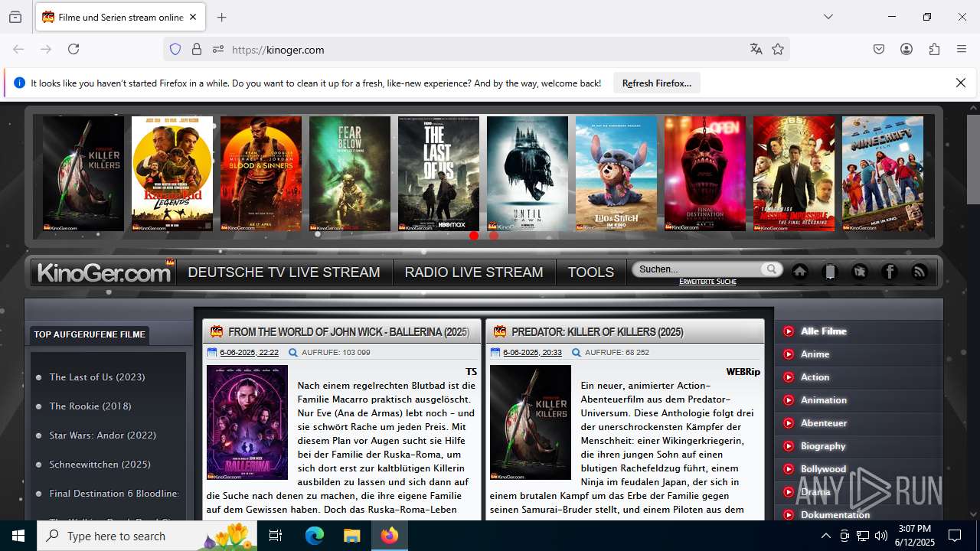Click the round icon between mobile and Facebook
Viewport: 980px width, 551px height.
coord(860,272)
